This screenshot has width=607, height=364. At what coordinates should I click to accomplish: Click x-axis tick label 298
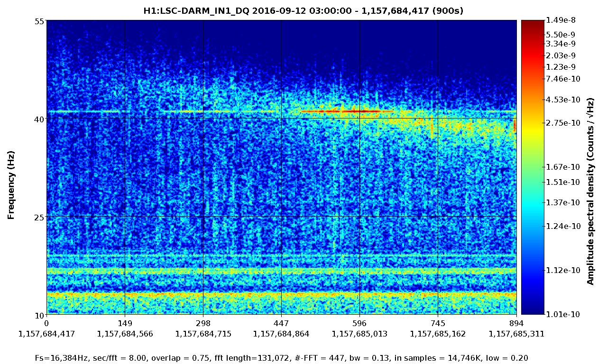click(203, 324)
